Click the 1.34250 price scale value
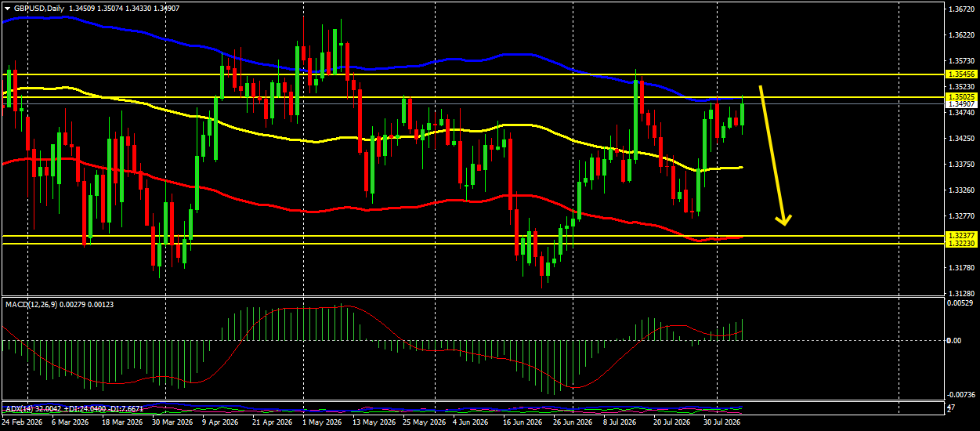The width and height of the screenshot is (980, 431). [x=960, y=139]
